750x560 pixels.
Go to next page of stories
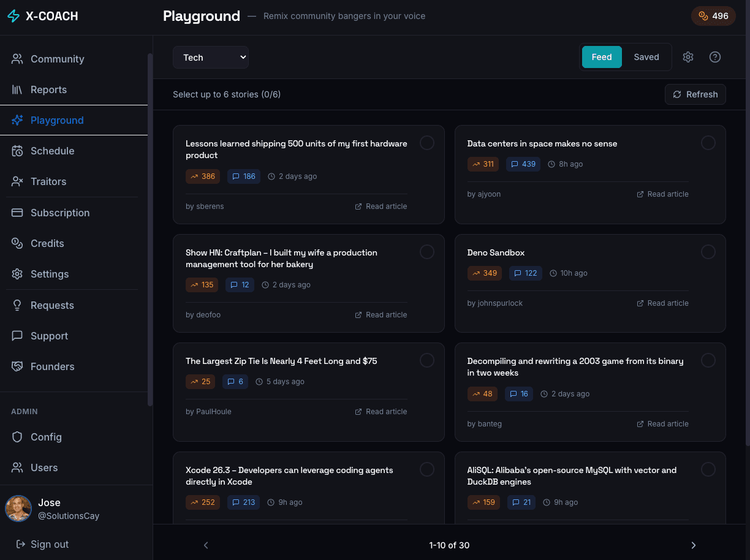pos(693,545)
